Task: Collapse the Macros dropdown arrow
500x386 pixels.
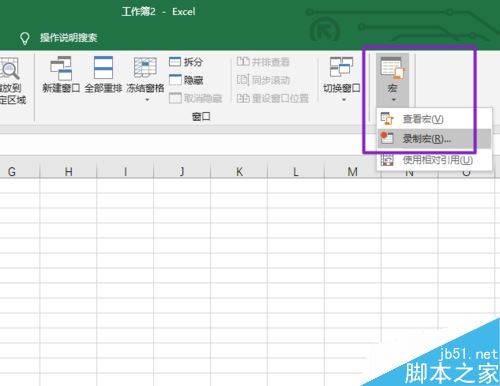Action: click(x=393, y=100)
